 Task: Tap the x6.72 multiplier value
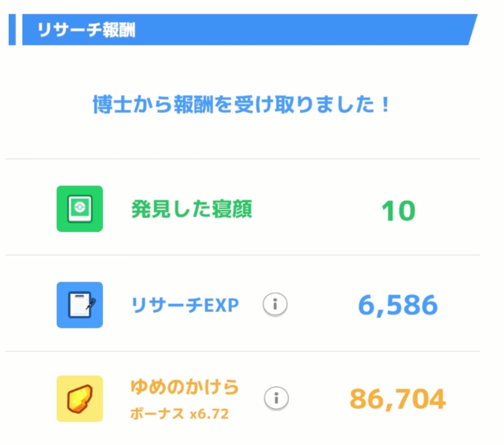click(209, 413)
